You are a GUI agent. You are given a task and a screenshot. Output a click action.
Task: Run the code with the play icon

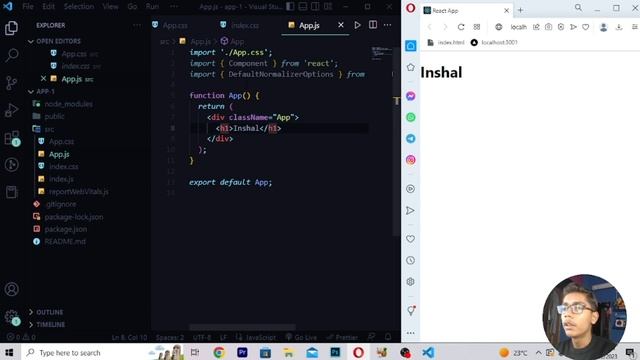(357, 25)
